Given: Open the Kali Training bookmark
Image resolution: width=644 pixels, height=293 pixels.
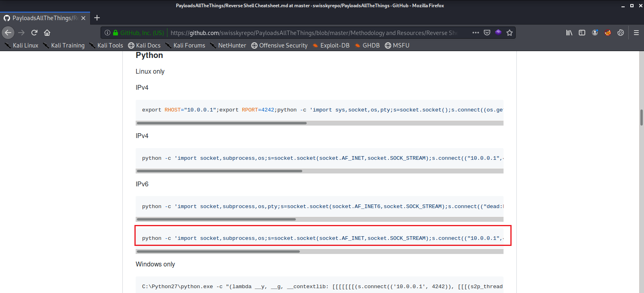Looking at the screenshot, I should pyautogui.click(x=64, y=45).
